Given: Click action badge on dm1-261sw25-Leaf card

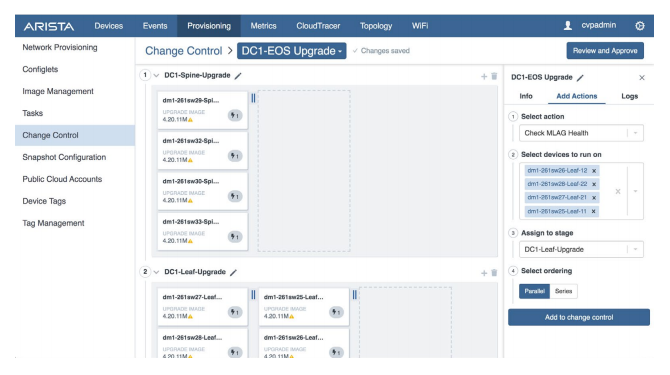Looking at the screenshot, I should (x=336, y=312).
